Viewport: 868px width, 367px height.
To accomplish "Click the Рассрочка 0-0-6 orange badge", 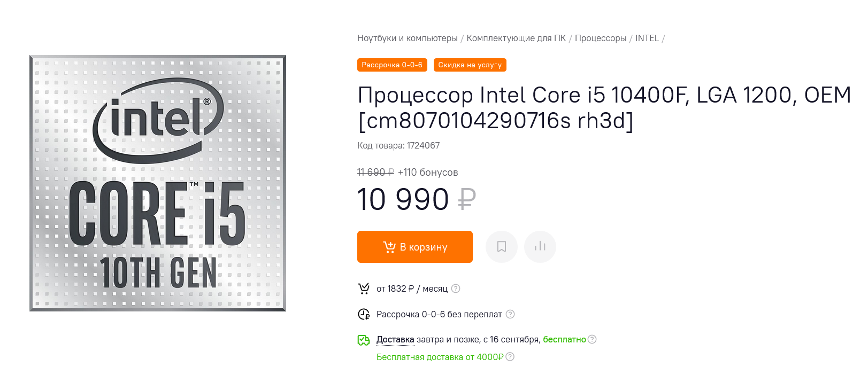I will [x=392, y=65].
